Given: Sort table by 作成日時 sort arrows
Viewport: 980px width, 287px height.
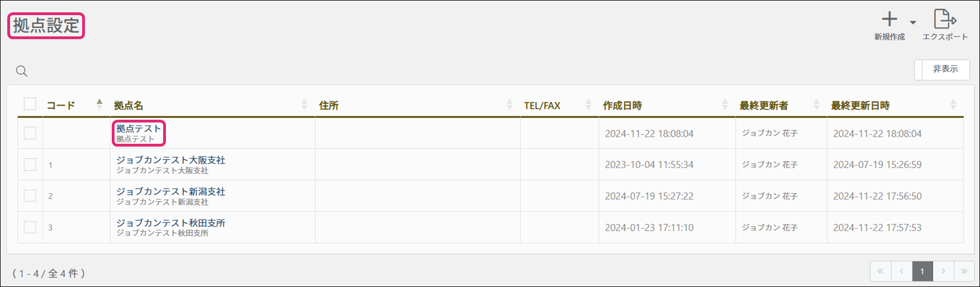Looking at the screenshot, I should (725, 105).
